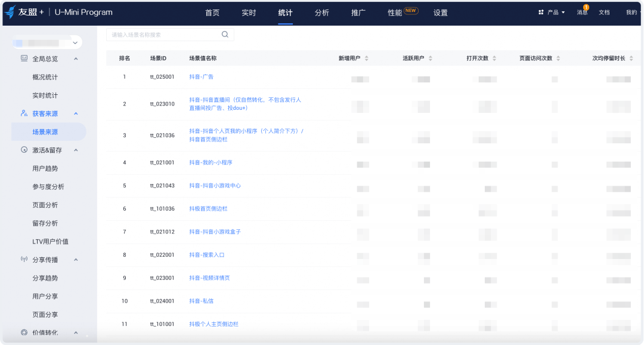Go to the 首页 tab
This screenshot has height=345, width=644.
(x=212, y=13)
